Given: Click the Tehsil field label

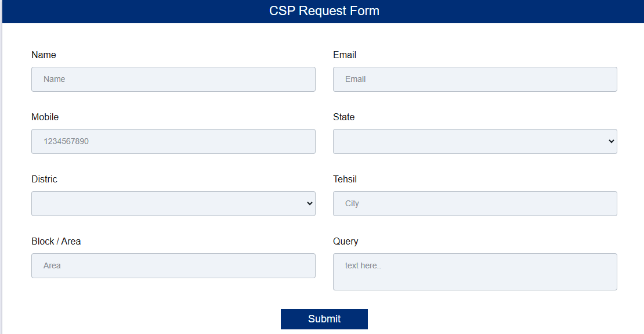Looking at the screenshot, I should coord(345,179).
